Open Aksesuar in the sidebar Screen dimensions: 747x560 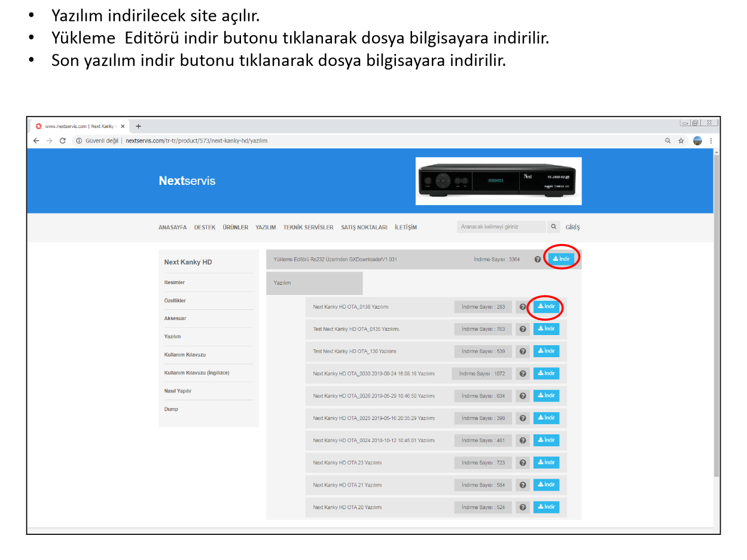tap(175, 318)
